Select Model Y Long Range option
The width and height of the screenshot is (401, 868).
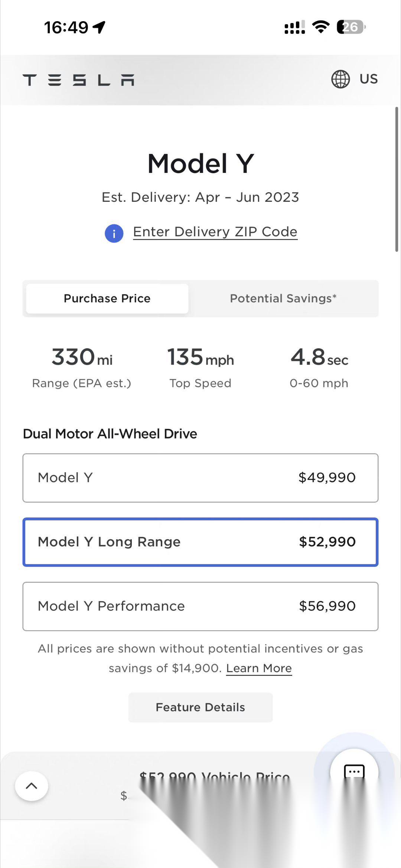pyautogui.click(x=200, y=542)
